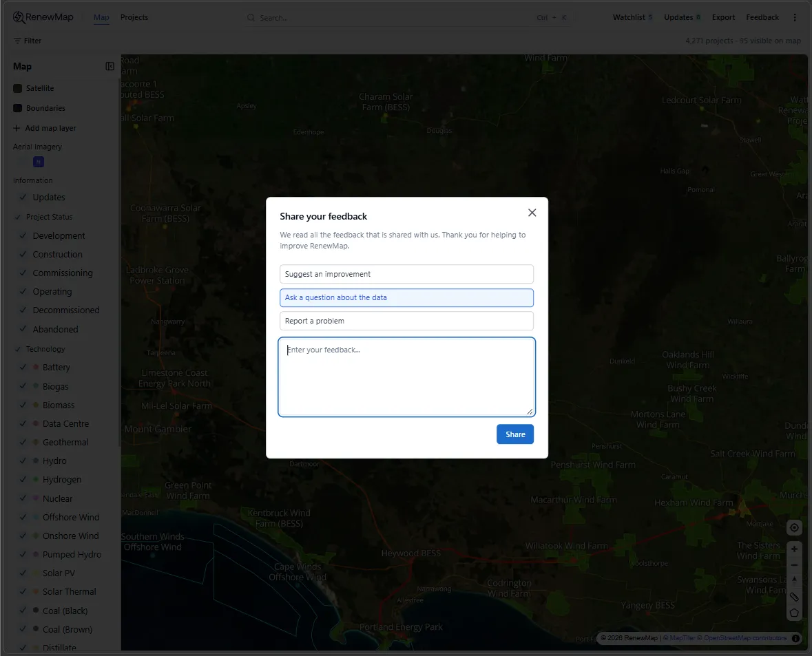Zoom in using the plus icon
This screenshot has width=812, height=656.
(794, 549)
